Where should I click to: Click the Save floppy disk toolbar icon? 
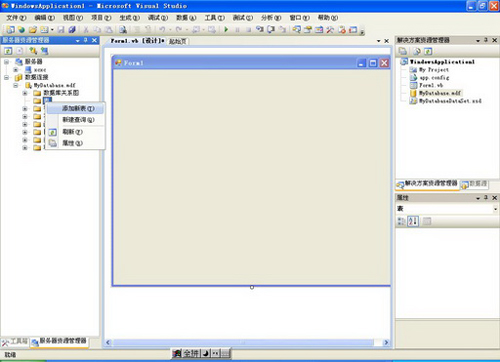point(61,30)
